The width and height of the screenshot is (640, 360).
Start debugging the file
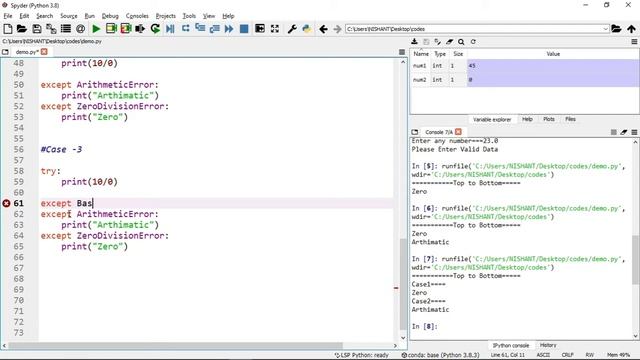click(170, 29)
